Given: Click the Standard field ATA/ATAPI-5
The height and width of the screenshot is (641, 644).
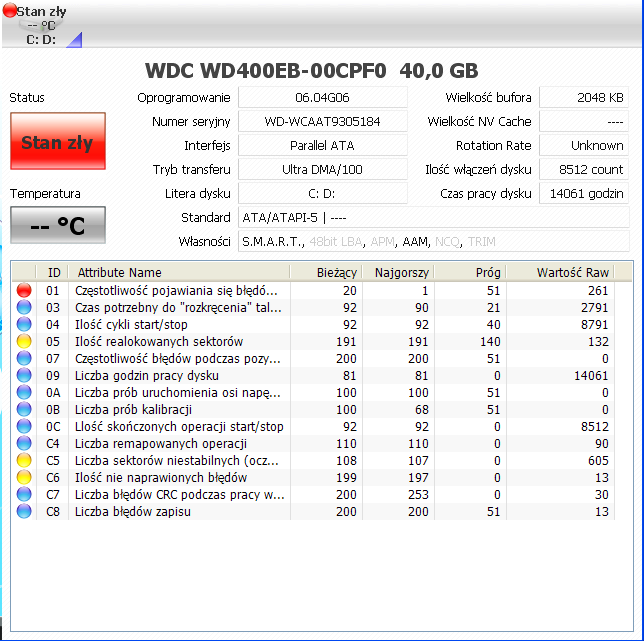Looking at the screenshot, I should click(x=434, y=218).
